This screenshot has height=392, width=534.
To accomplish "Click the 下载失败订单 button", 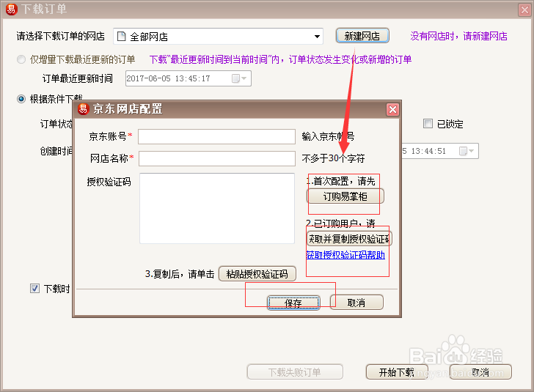I will coord(295,372).
